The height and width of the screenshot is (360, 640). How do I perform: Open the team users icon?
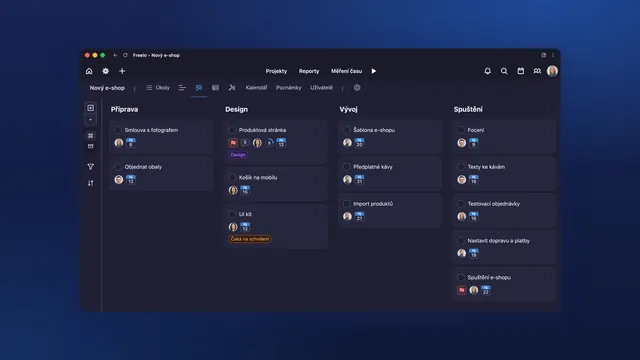537,71
